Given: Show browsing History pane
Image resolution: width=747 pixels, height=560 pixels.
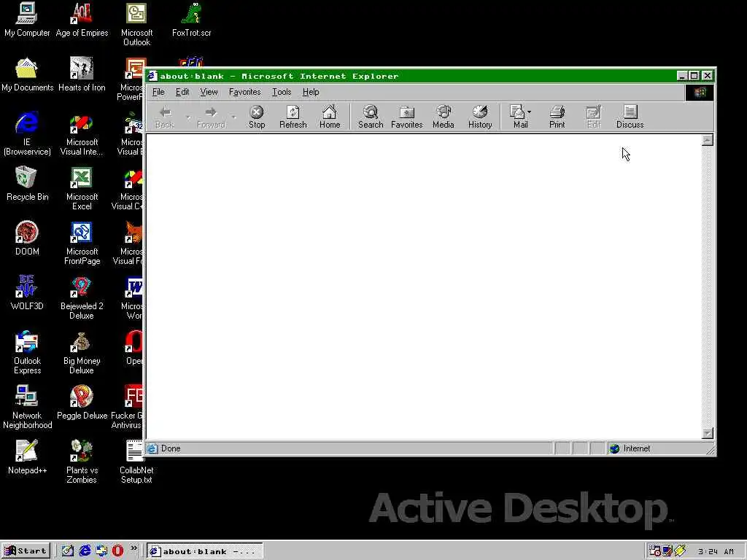Looking at the screenshot, I should [480, 117].
